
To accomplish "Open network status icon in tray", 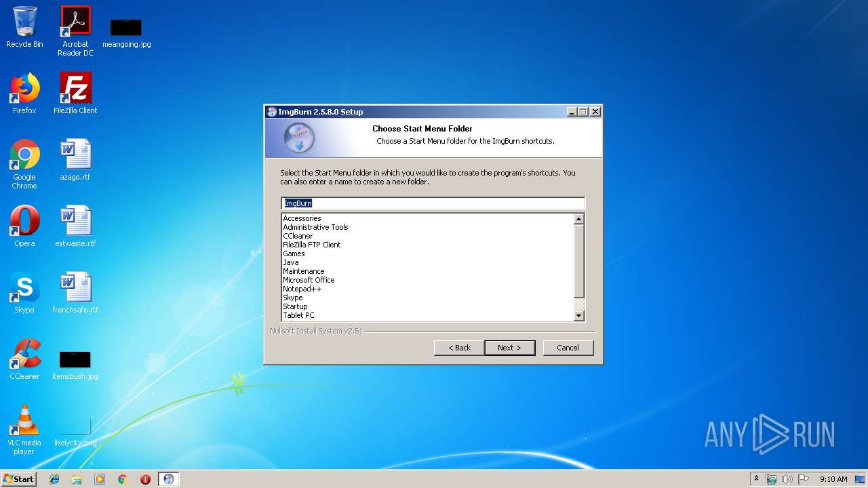I will click(771, 479).
